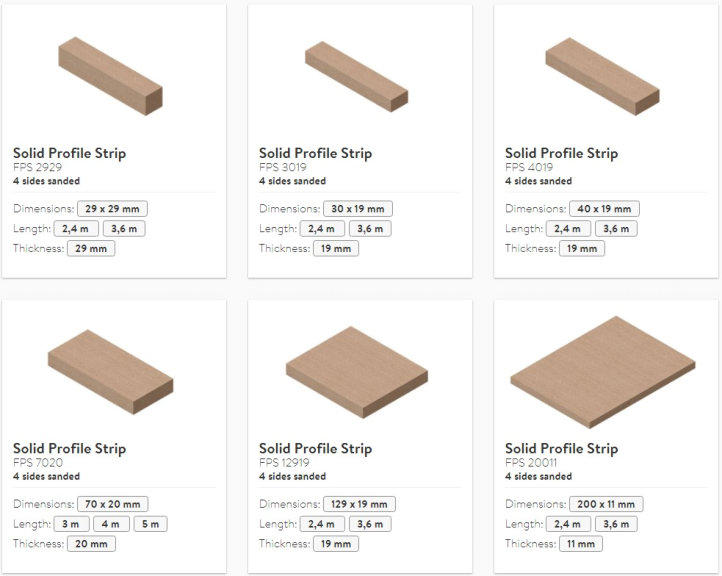Choose 2,4 m length for FPS 3019
722x576 pixels.
tap(322, 228)
